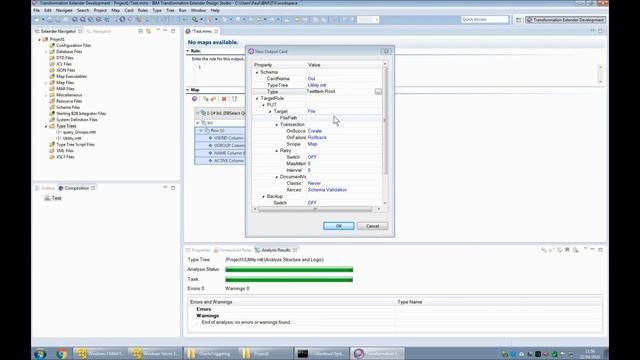
Task: Click the Test map icon in Composition view
Action: point(47,198)
